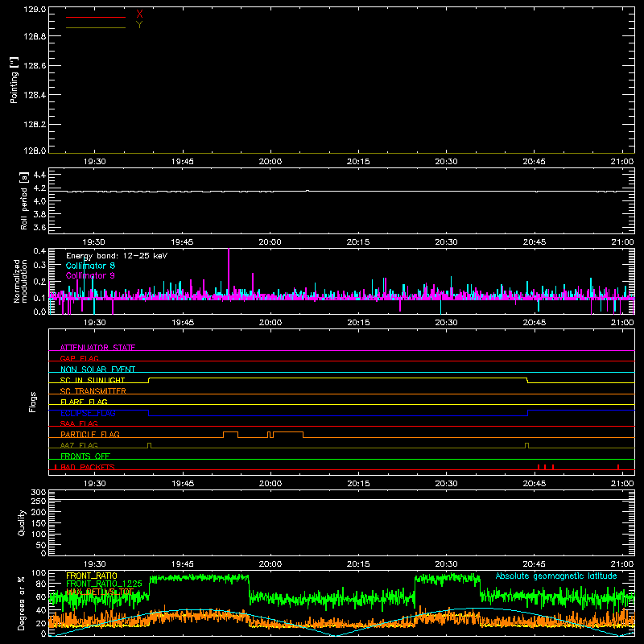Click the 129.0 tick label on Pointing axis
This screenshot has height=644, width=644.
pyautogui.click(x=35, y=10)
